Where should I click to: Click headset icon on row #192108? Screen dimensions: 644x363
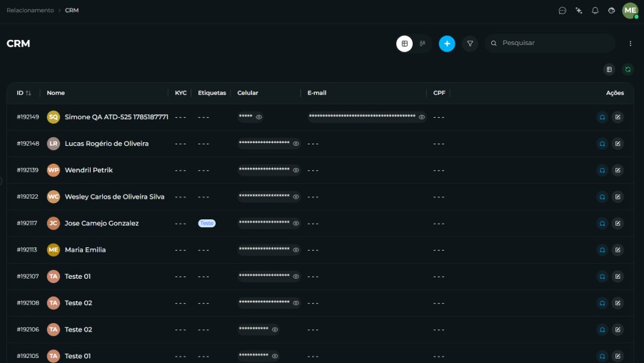pyautogui.click(x=602, y=303)
